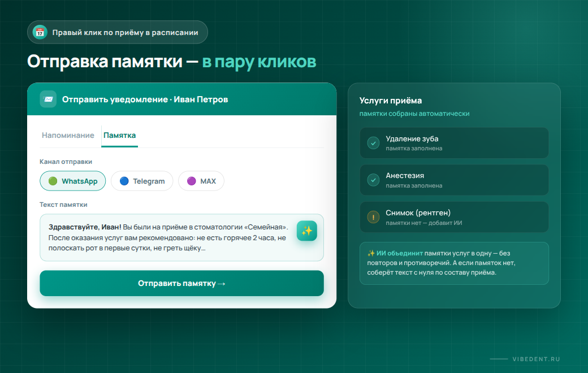Click the envelope icon in the dialog header
Image resolution: width=588 pixels, height=373 pixels.
[x=49, y=99]
